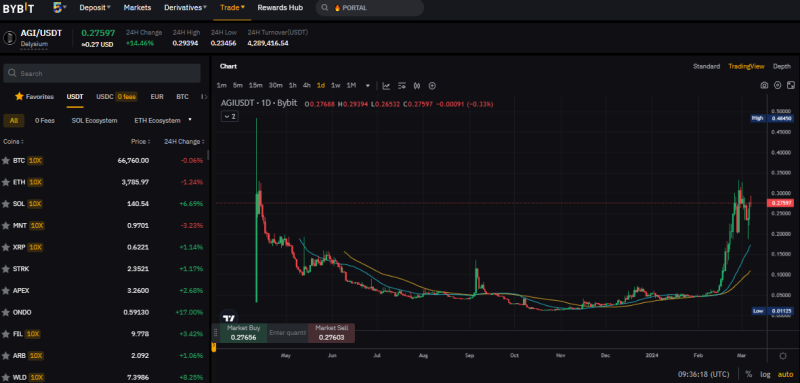Favorite the SOL coin star
Screen dimensions: 800x383
(6, 204)
